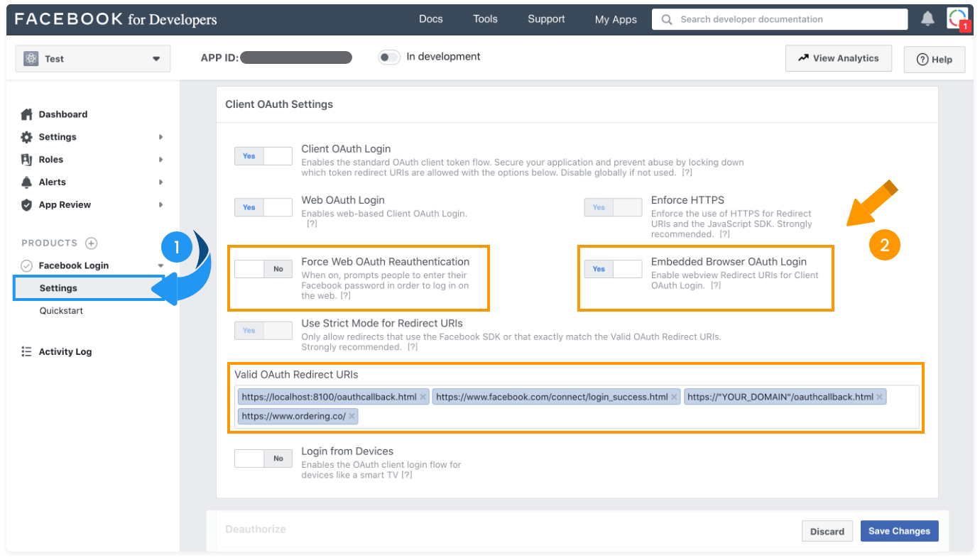Click Save Changes button
Viewport: 980px width, 560px height.
tap(899, 531)
